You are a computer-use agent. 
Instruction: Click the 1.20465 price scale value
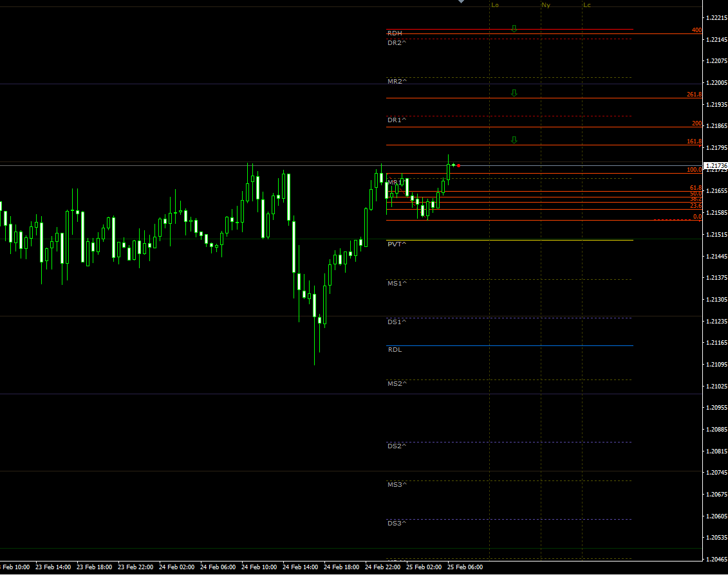tap(716, 559)
